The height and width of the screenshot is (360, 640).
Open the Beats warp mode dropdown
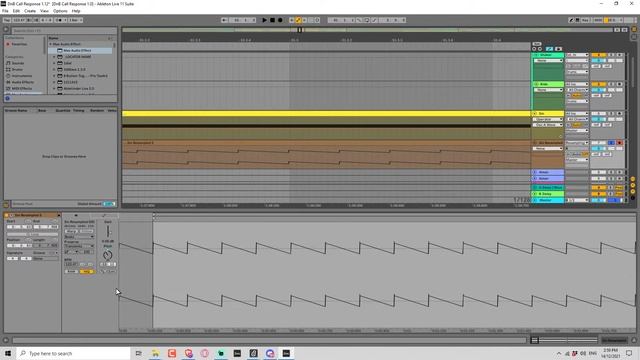(79, 237)
